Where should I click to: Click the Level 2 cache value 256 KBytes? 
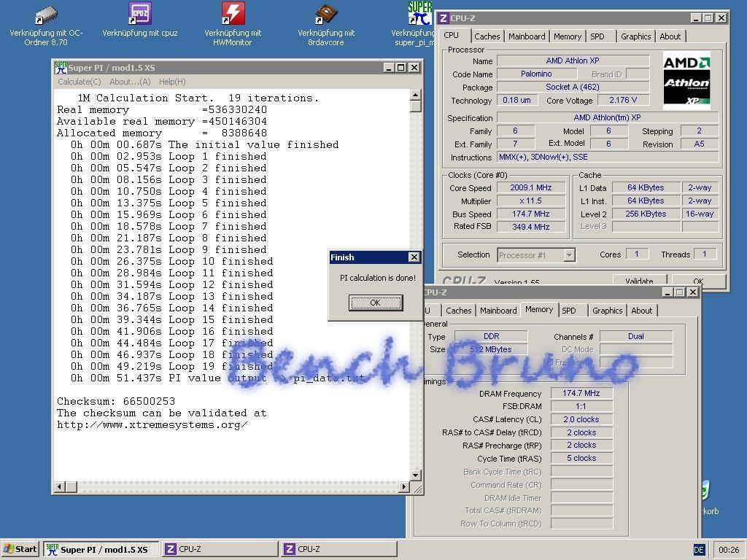point(646,214)
